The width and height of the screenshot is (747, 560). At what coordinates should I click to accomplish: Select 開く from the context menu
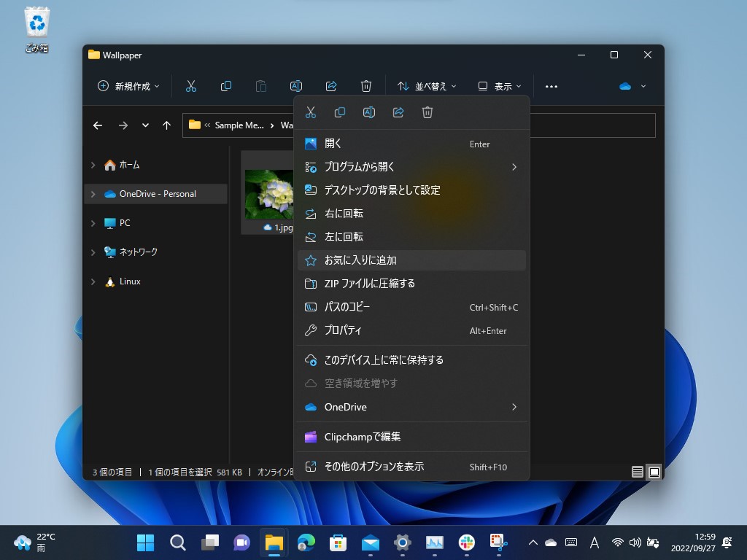333,144
